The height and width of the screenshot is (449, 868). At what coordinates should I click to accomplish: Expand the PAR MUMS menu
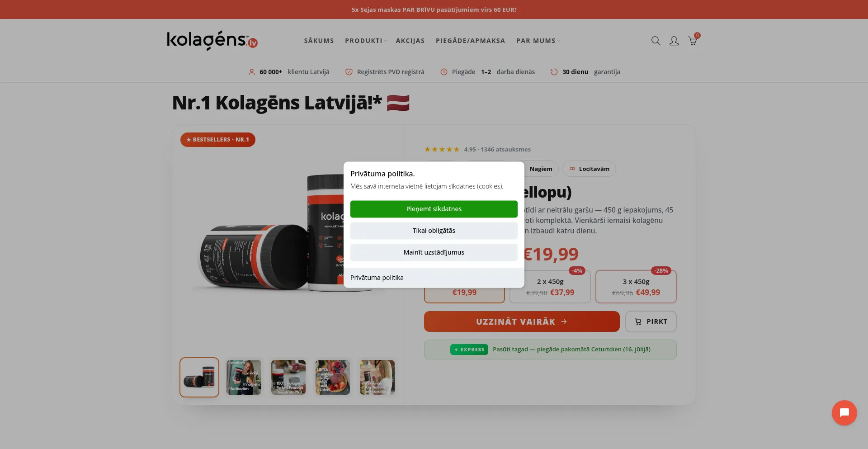click(x=538, y=41)
